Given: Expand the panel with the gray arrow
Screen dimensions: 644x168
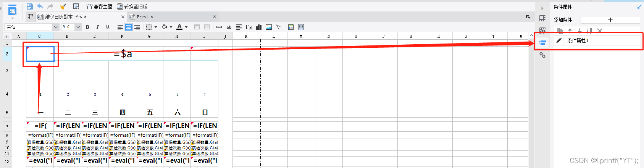Looking at the screenshot, I should click(x=542, y=8).
